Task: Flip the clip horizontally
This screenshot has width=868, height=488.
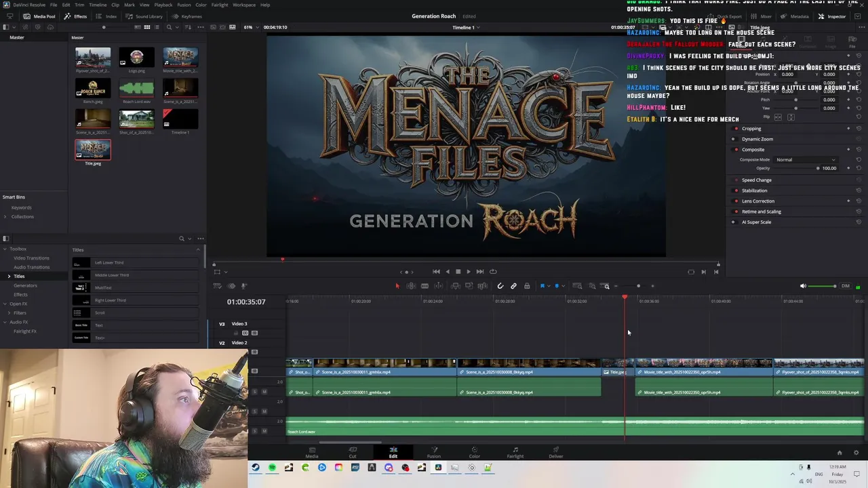Action: point(778,117)
